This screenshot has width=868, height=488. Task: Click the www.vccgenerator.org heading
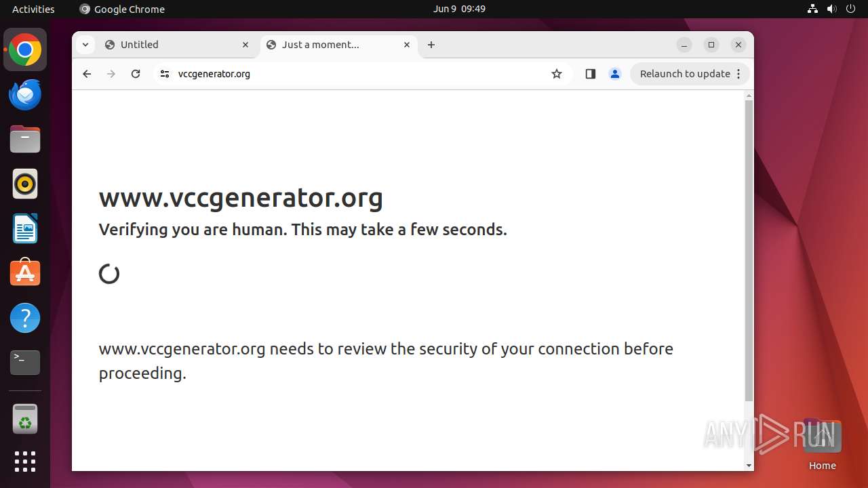(x=241, y=197)
